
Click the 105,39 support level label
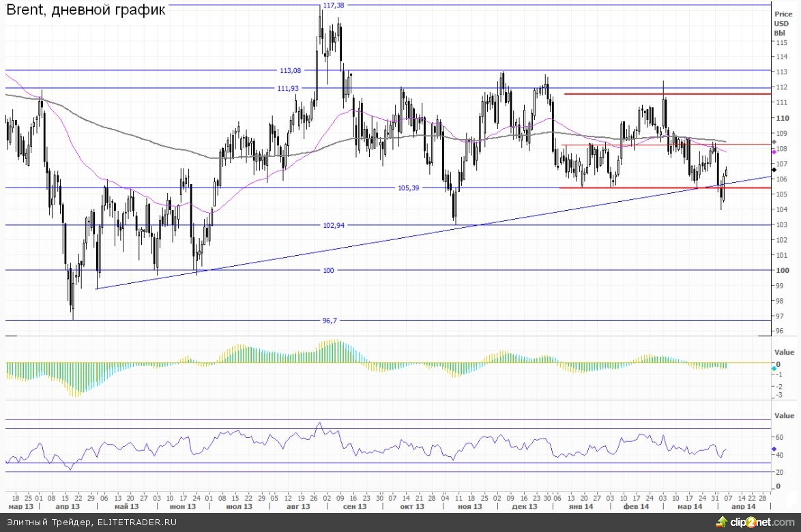coord(408,188)
